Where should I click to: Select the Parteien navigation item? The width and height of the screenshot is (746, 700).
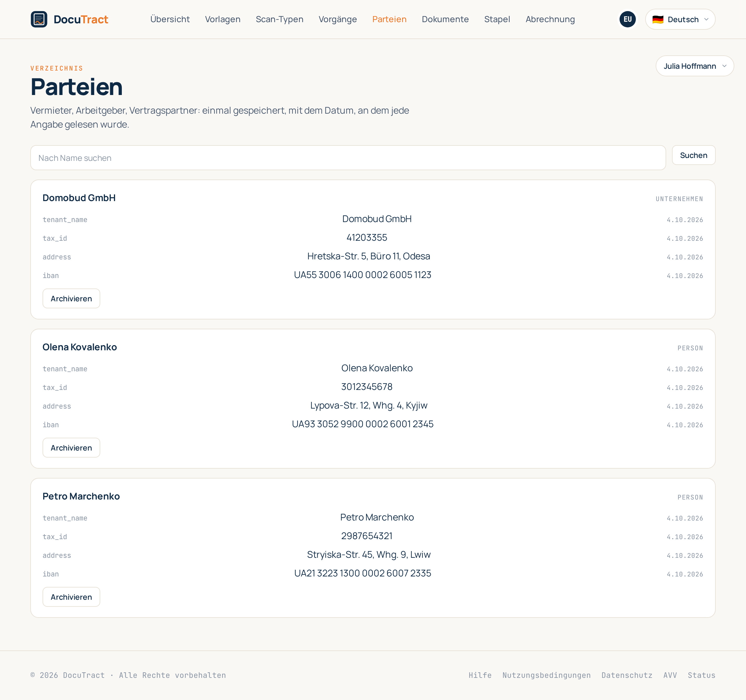coord(389,19)
